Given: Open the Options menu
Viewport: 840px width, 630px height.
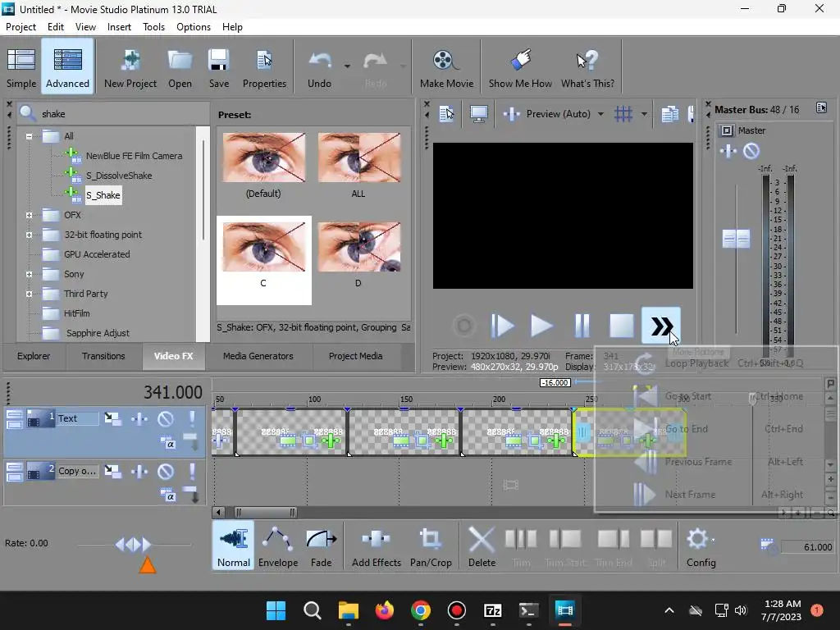Looking at the screenshot, I should tap(194, 27).
